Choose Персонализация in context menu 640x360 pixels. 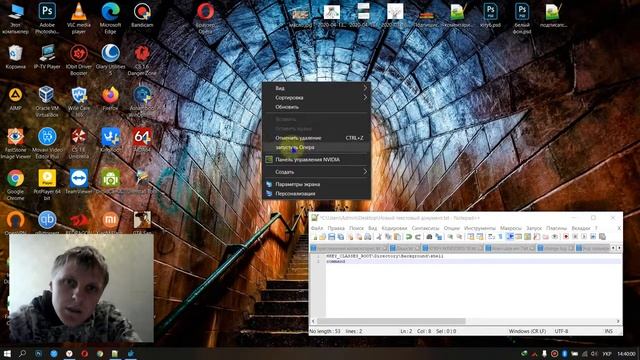pos(316,193)
